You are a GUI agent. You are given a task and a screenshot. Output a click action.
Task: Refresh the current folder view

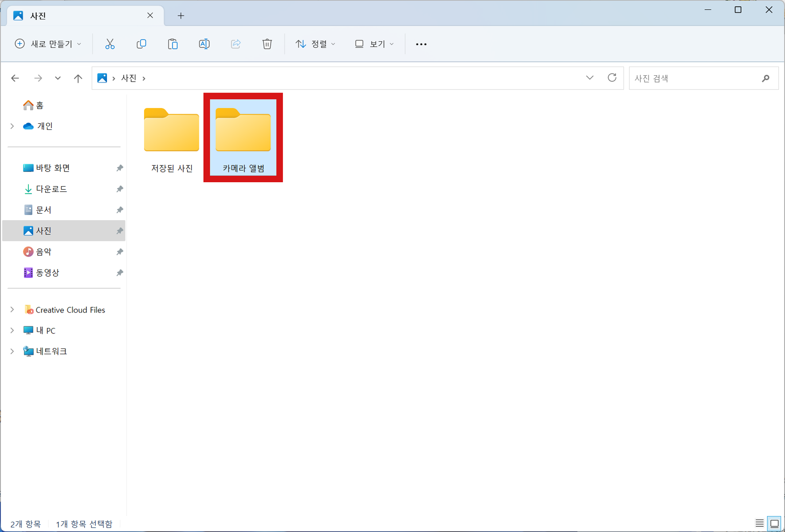[x=612, y=78]
